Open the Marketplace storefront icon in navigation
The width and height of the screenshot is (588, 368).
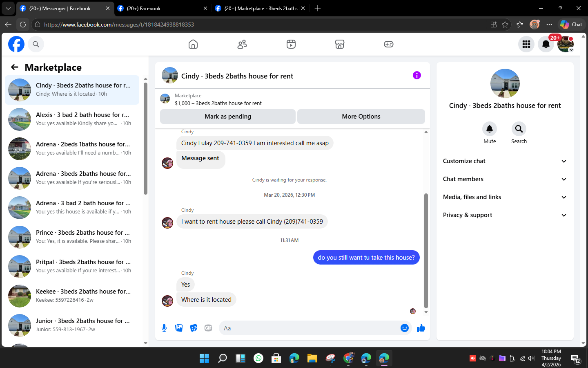click(340, 44)
